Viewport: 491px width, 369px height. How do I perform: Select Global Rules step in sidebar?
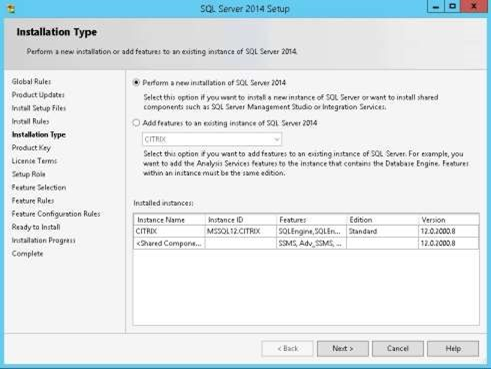[x=31, y=81]
